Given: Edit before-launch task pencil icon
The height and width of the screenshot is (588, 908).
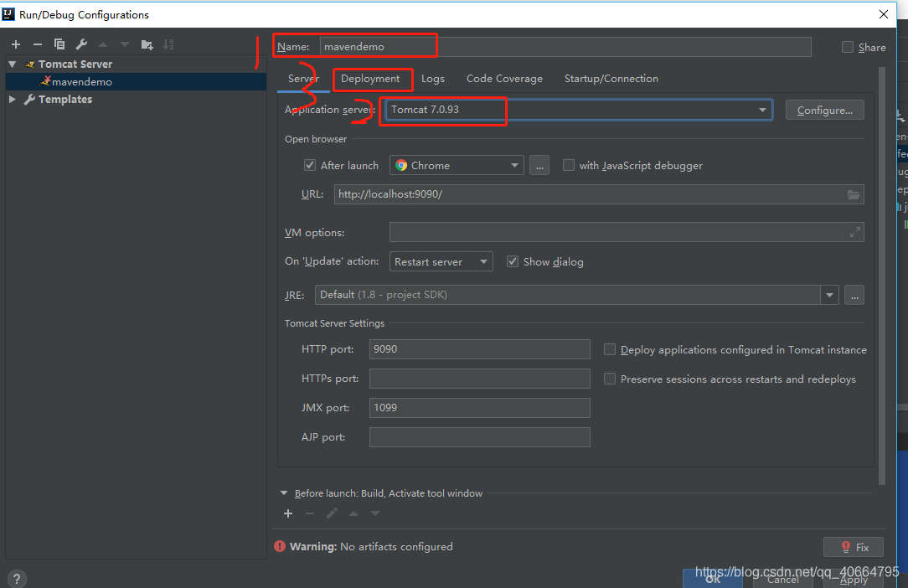Looking at the screenshot, I should 332,513.
